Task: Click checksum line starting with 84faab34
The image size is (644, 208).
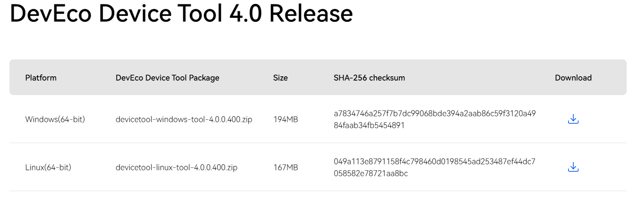Action: click(369, 125)
